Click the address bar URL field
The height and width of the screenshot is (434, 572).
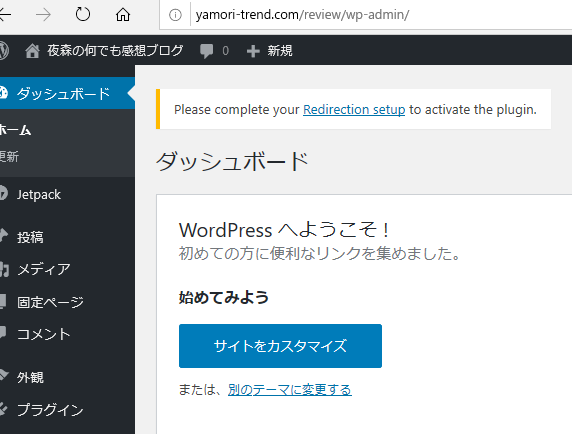379,15
